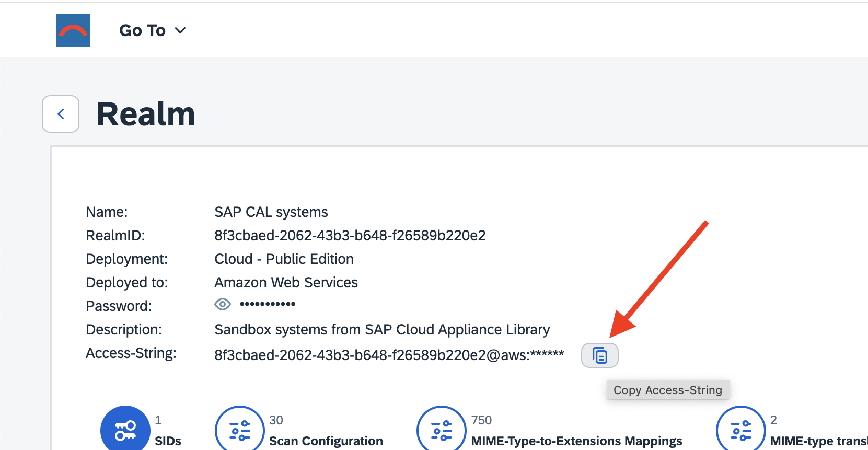Click the masked password dots

pyautogui.click(x=268, y=304)
